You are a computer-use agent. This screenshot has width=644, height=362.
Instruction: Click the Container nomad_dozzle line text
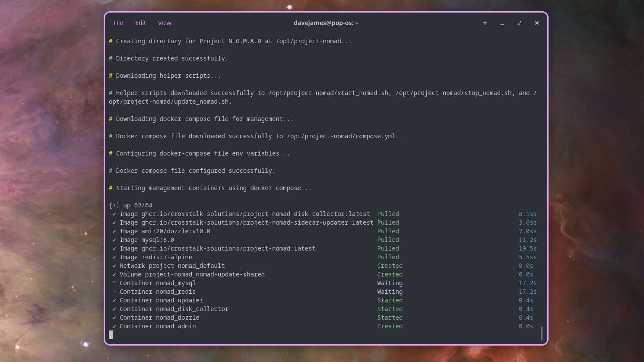coord(159,318)
